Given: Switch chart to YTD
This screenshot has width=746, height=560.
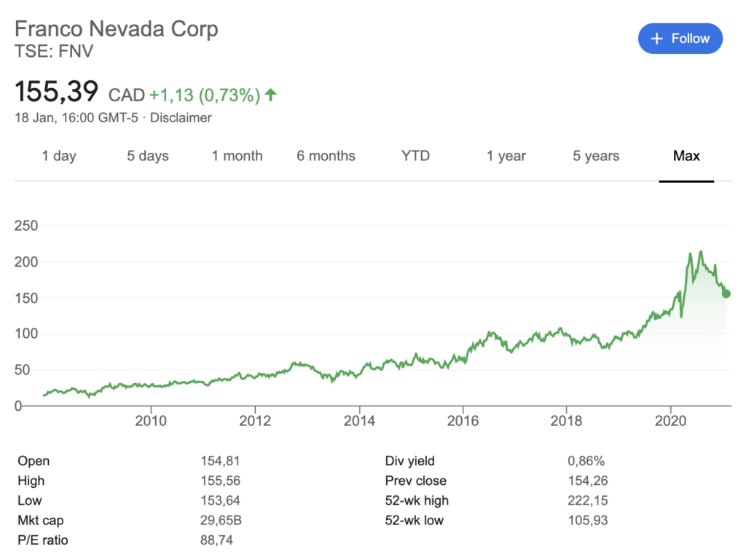Looking at the screenshot, I should coord(416,156).
